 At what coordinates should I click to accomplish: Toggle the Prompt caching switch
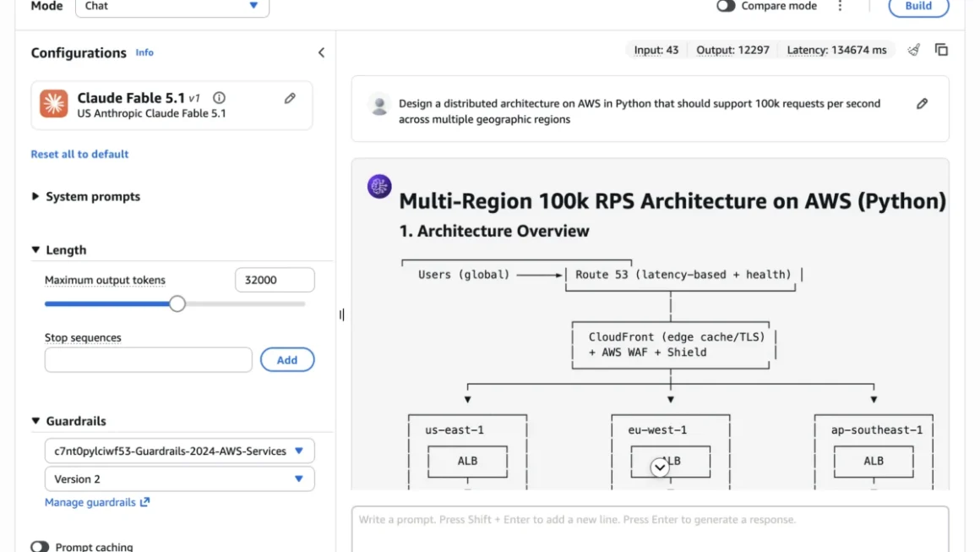point(40,546)
